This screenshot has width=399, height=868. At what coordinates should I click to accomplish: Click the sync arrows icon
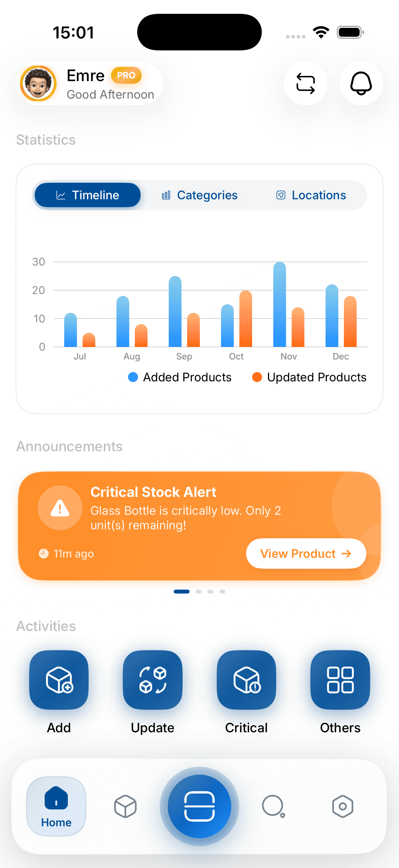tap(305, 83)
